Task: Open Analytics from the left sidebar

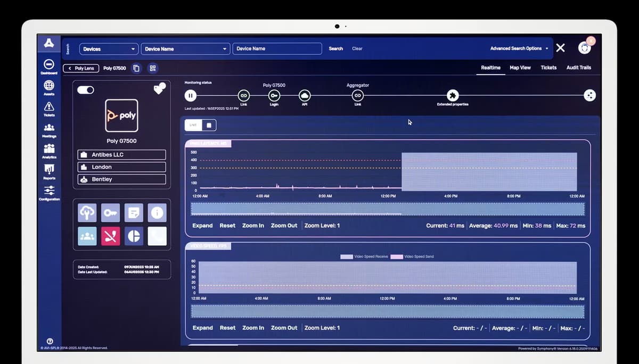Action: tap(49, 149)
